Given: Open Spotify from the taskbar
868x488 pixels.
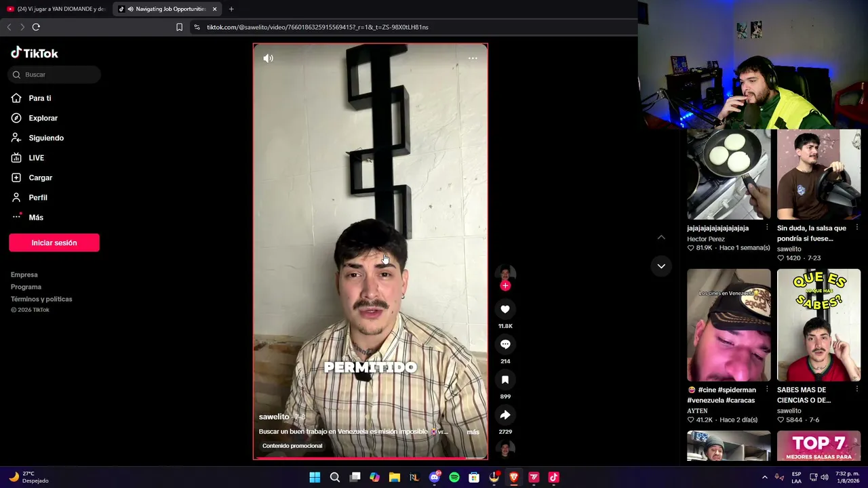Looking at the screenshot, I should point(454,477).
